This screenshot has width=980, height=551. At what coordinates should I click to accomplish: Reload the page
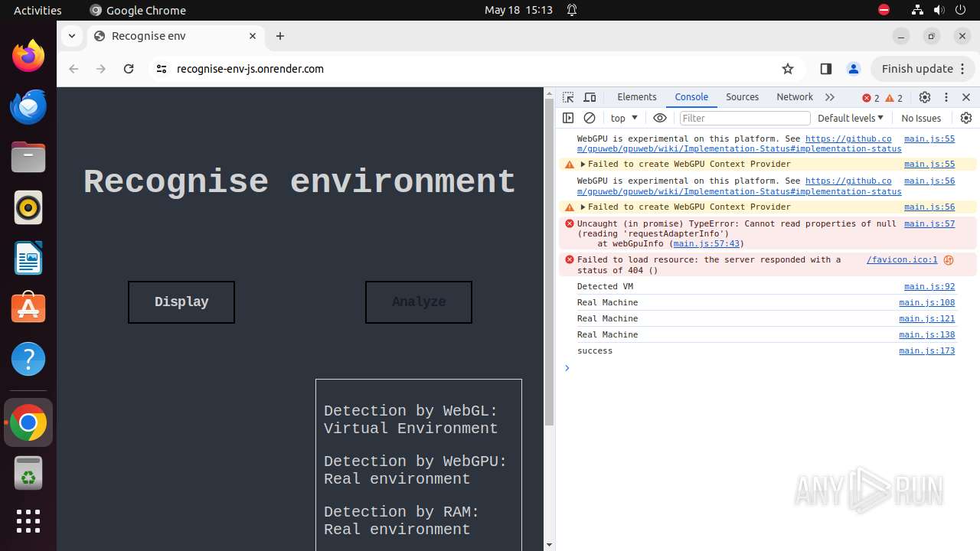pyautogui.click(x=129, y=69)
